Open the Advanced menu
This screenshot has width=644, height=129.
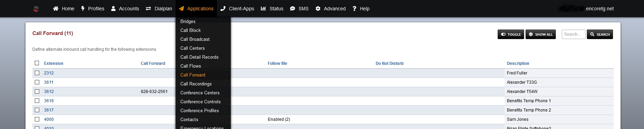coord(331,9)
